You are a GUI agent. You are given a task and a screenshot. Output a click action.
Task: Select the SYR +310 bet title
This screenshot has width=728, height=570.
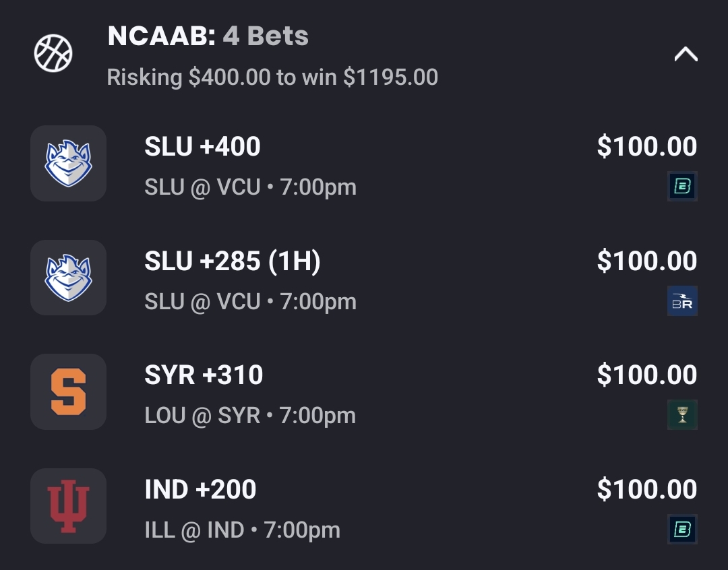coord(204,375)
